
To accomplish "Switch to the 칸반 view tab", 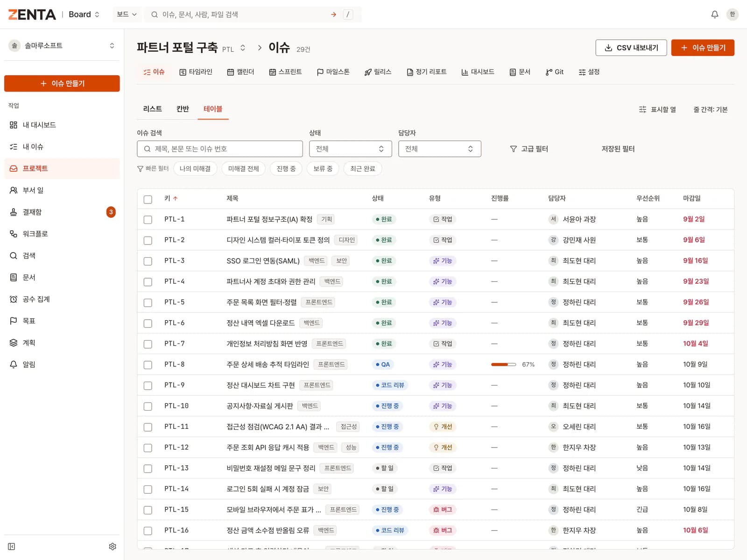I will (183, 109).
